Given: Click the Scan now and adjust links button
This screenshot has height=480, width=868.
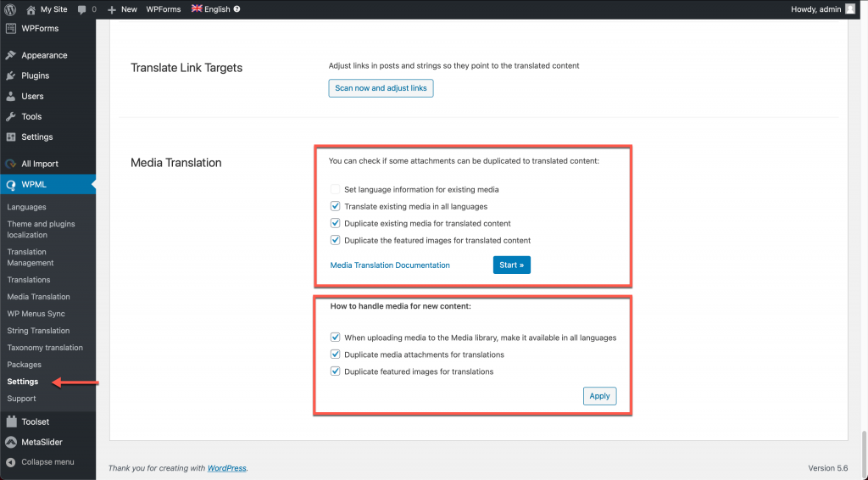Looking at the screenshot, I should [381, 88].
